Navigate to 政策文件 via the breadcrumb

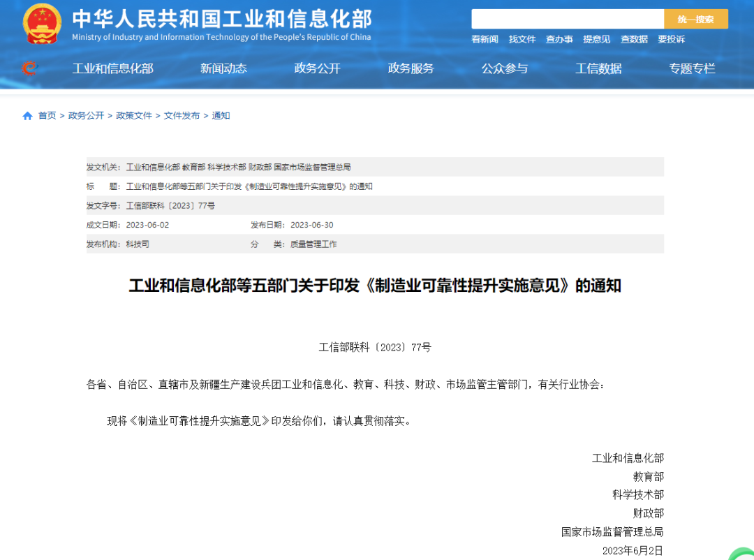coord(133,115)
